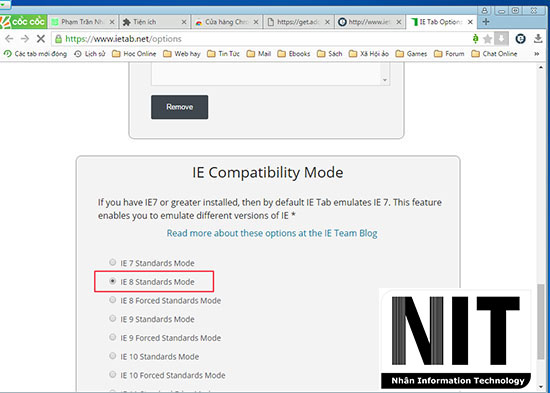
Task: Open the Xã Hội ảo bookmarks folder
Action: [369, 54]
